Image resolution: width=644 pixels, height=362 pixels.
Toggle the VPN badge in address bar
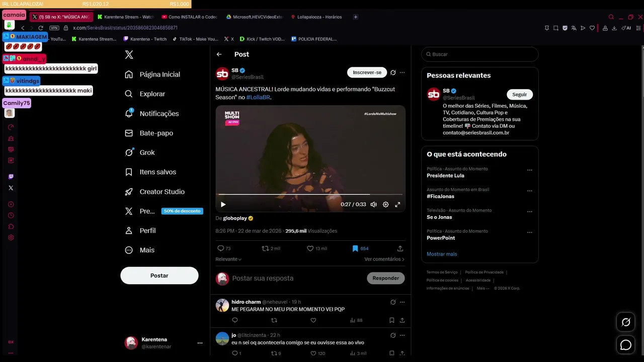pos(54,28)
